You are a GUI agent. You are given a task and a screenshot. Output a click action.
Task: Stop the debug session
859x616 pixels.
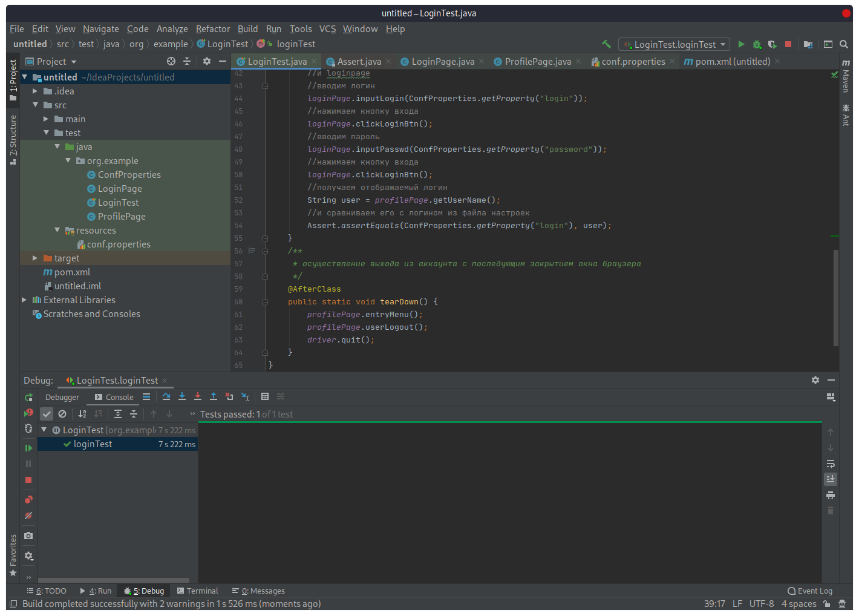pos(28,480)
